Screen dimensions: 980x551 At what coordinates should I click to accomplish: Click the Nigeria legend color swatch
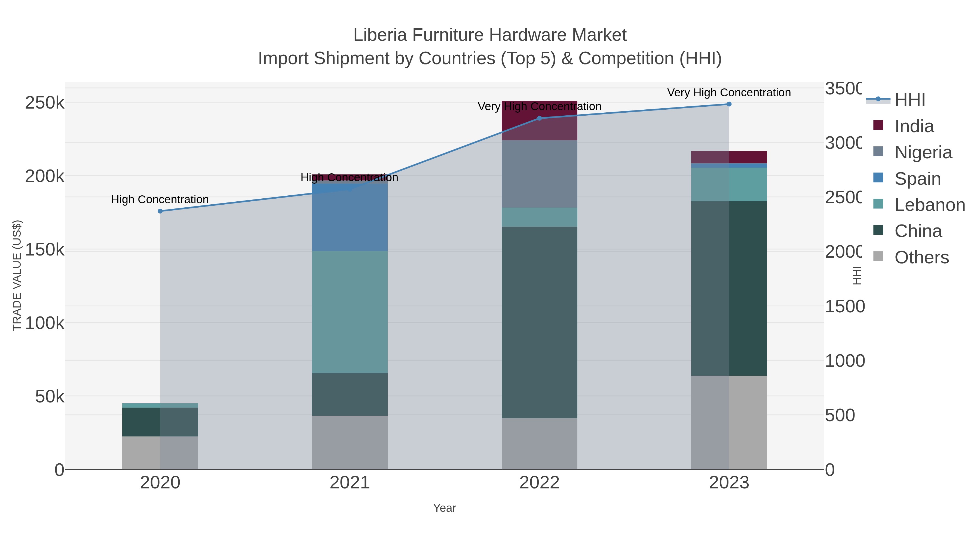[x=878, y=151]
